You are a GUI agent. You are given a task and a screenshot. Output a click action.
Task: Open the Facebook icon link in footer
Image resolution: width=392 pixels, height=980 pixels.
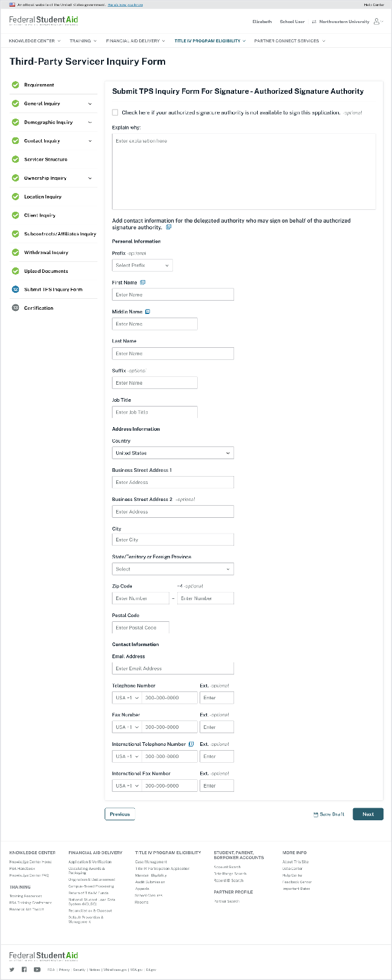pos(24,969)
